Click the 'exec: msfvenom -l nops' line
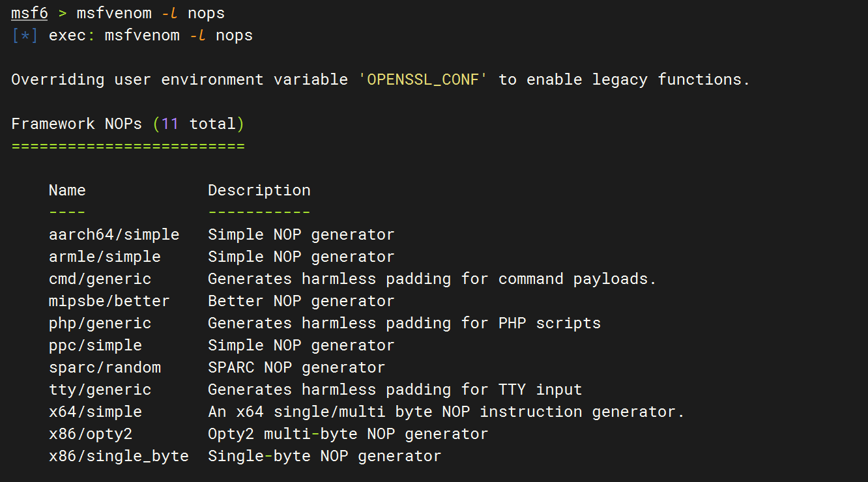The image size is (868, 482). (151, 35)
